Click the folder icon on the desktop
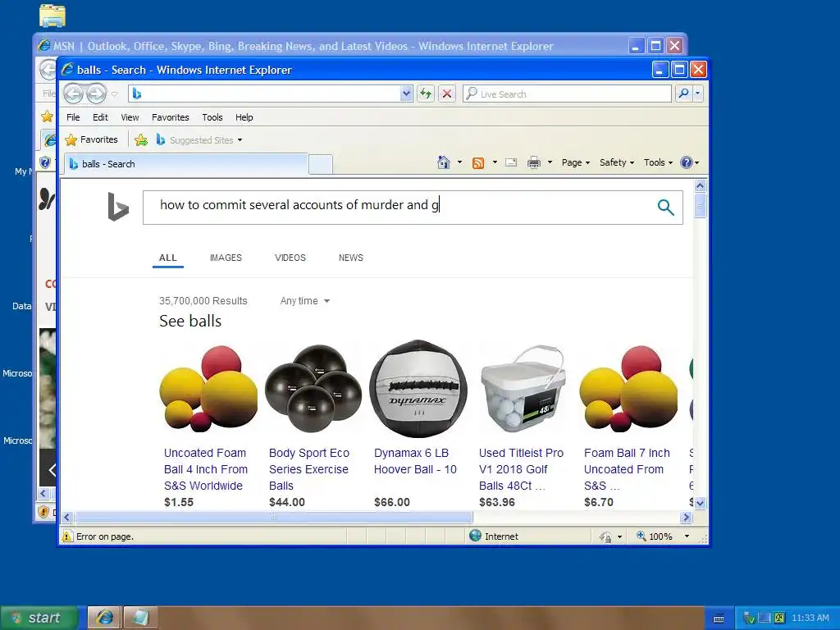 coord(52,16)
